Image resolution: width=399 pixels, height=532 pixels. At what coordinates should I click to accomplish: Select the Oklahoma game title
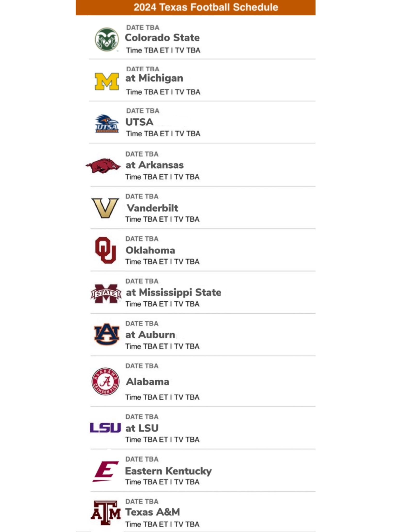[150, 250]
